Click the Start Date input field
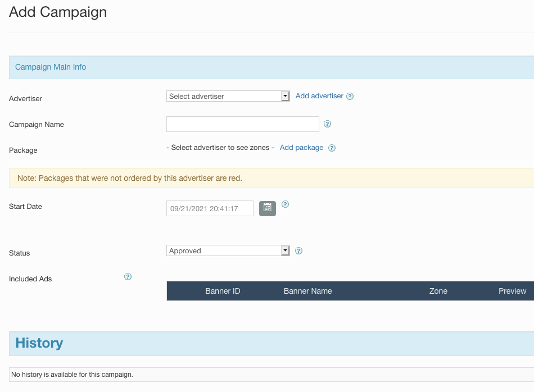The image size is (534, 392). pyautogui.click(x=210, y=208)
